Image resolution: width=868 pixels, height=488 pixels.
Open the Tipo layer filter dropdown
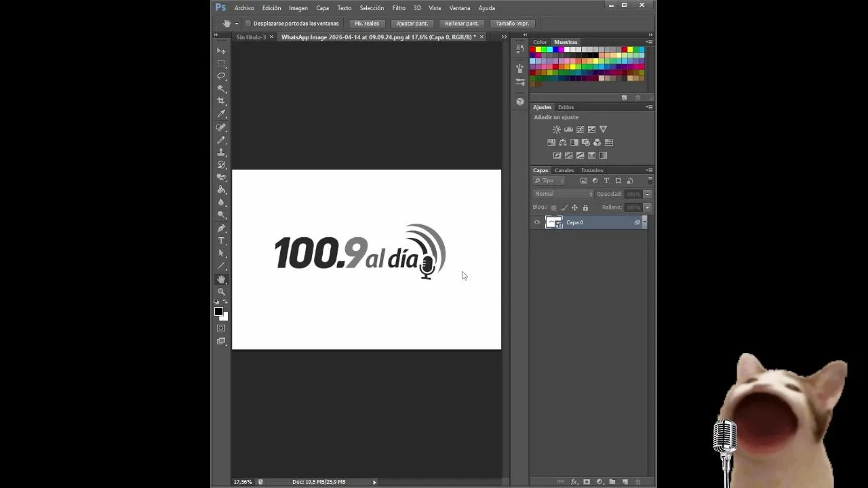click(x=549, y=181)
